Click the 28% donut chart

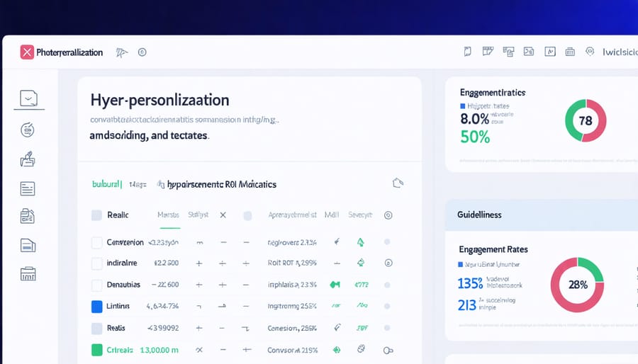[x=577, y=285]
